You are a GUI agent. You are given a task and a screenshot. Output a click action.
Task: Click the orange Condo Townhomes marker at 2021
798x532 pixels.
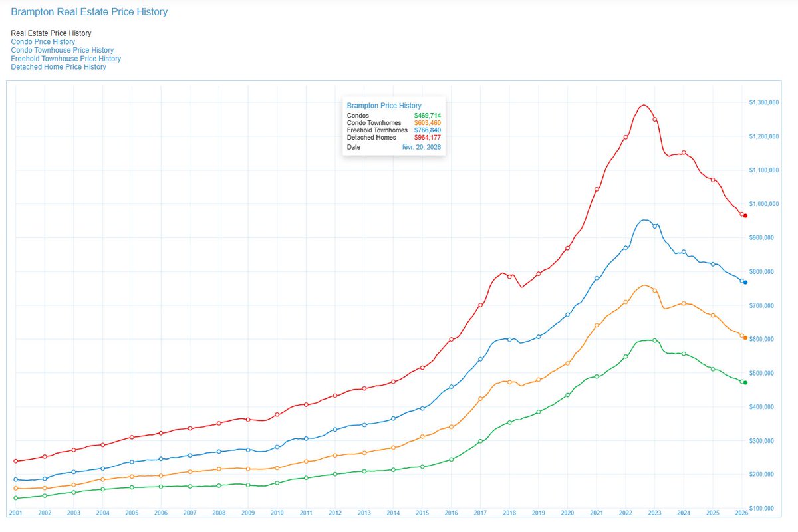[597, 325]
